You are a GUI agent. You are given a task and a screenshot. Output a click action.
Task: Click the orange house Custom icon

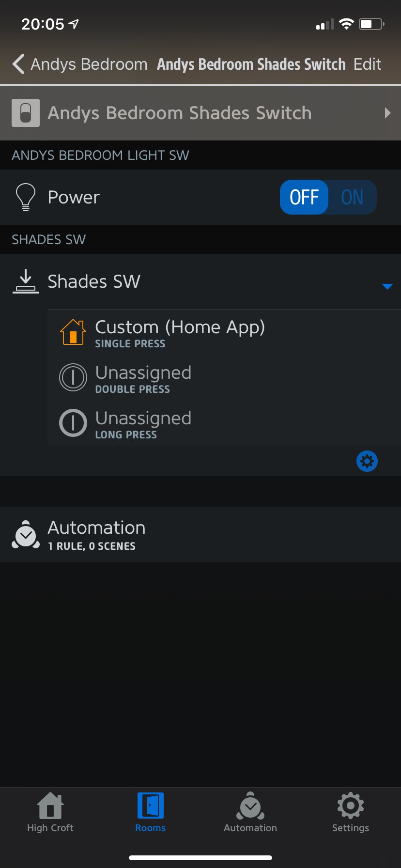point(73,332)
